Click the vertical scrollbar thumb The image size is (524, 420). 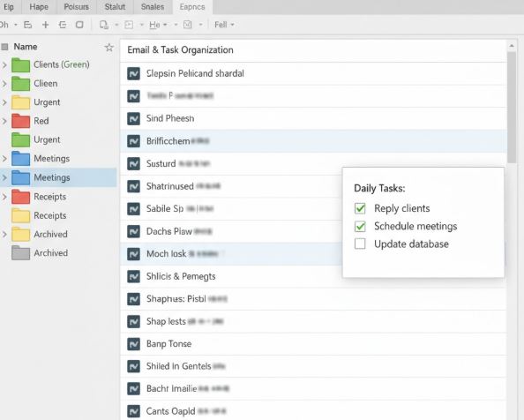[512, 107]
